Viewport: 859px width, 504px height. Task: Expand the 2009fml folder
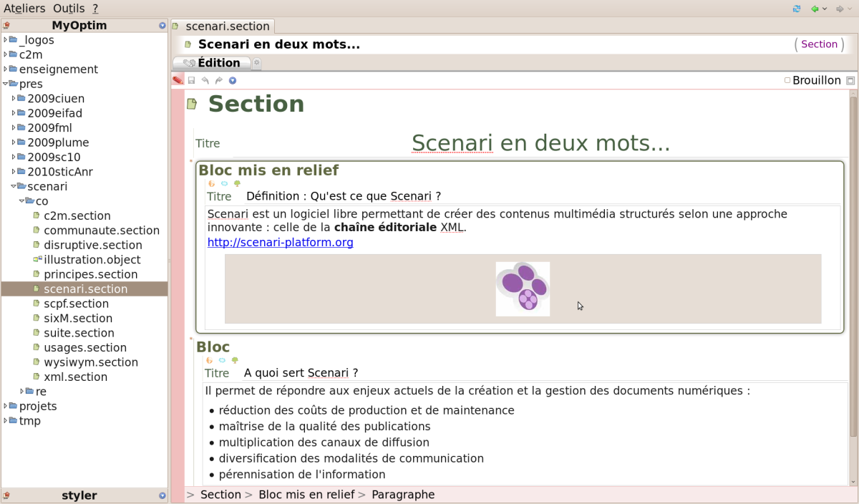14,128
